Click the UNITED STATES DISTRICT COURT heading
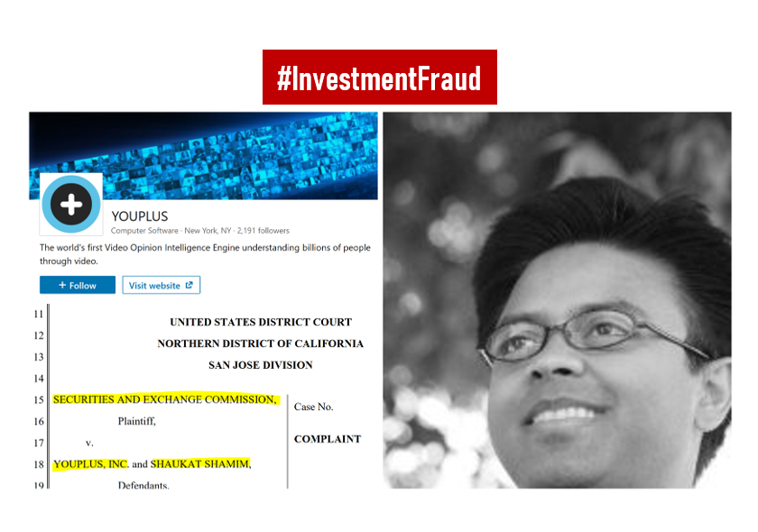The image size is (758, 532). [261, 322]
